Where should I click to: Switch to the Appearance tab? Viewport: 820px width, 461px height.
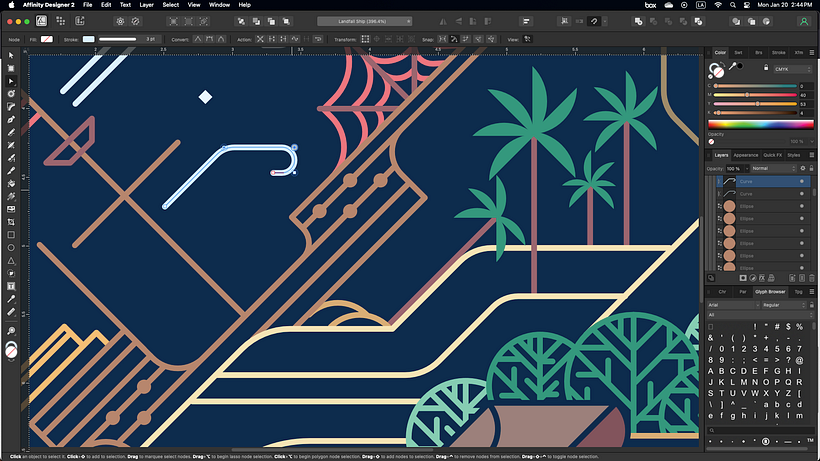(x=746, y=155)
